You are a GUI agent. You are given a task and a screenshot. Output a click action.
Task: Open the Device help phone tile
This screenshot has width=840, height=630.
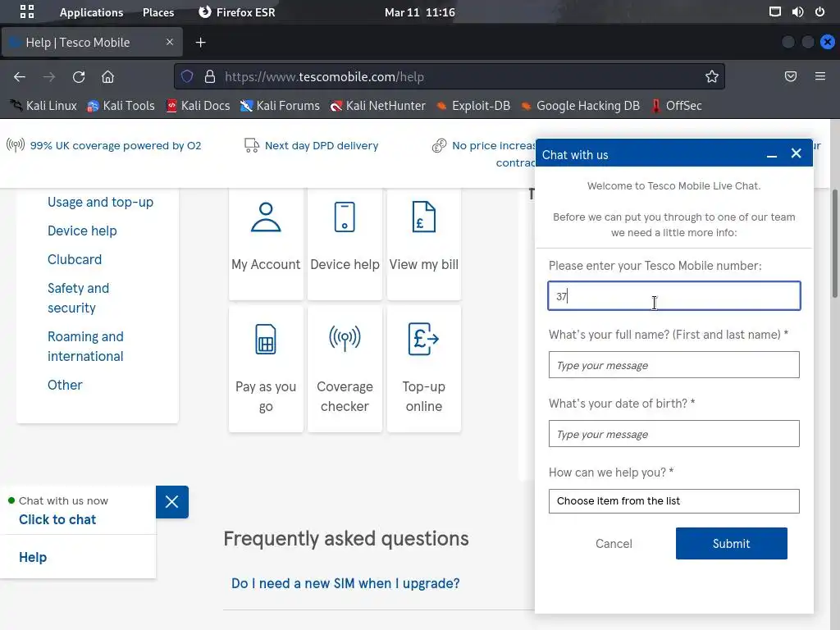pyautogui.click(x=345, y=244)
